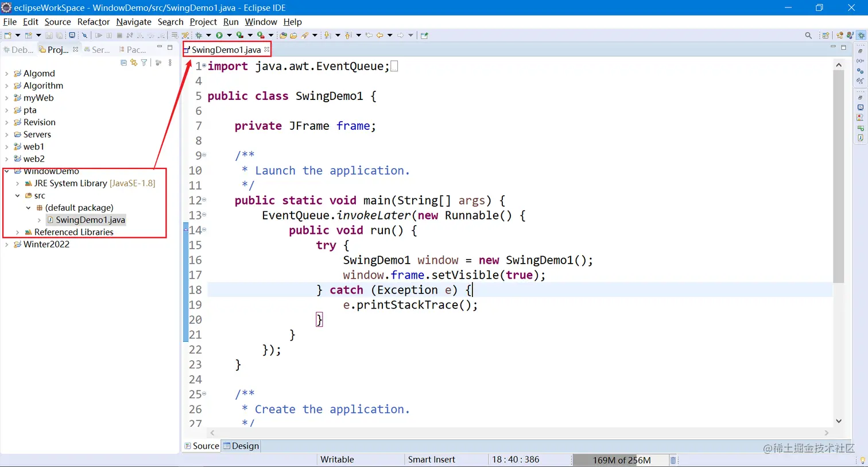
Task: Click the editor scroll right arrow
Action: click(x=827, y=433)
